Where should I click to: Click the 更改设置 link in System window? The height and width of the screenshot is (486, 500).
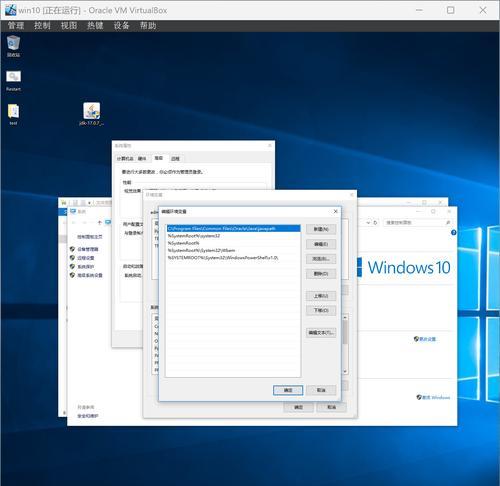pos(428,339)
